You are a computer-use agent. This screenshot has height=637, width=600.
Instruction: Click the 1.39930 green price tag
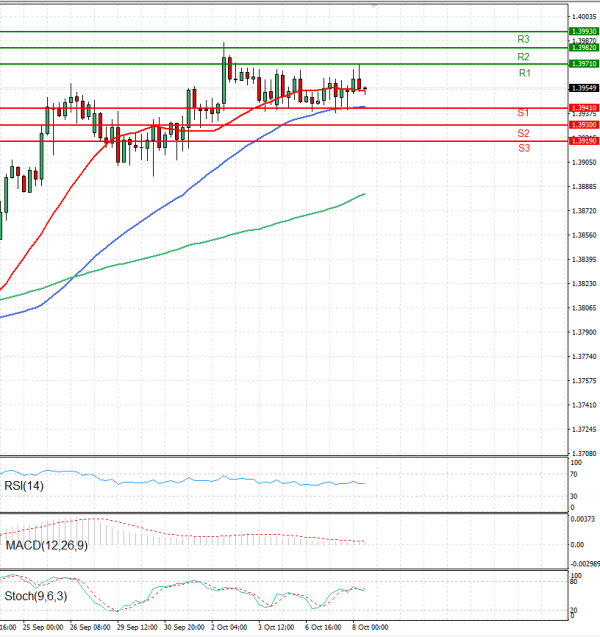(583, 31)
